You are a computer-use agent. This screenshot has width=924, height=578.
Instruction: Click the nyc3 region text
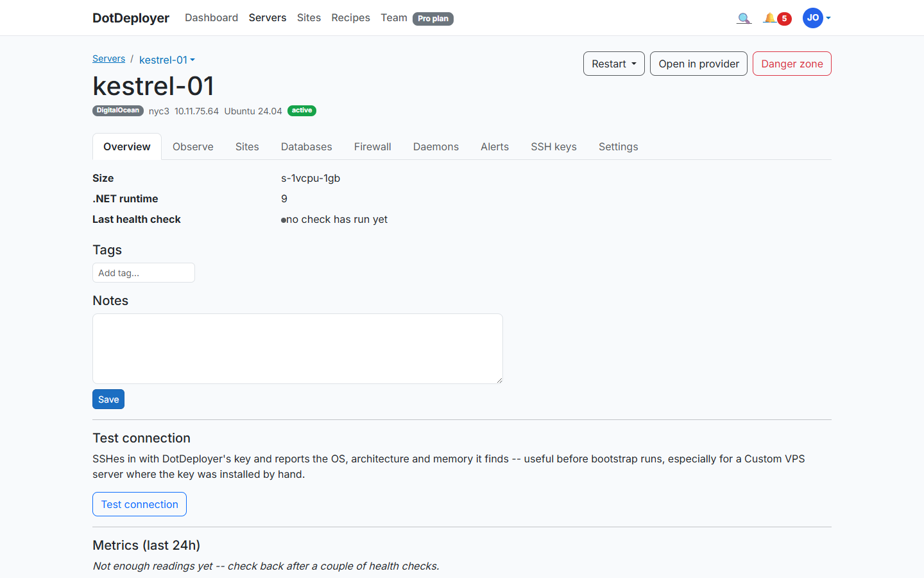coord(159,111)
